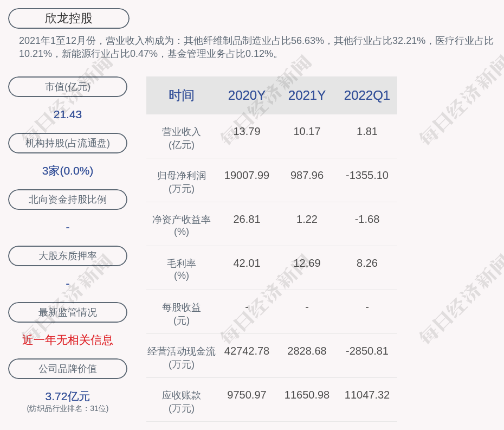Image resolution: width=504 pixels, height=430 pixels.
Task: Select the 2022Q1 column header
Action: (x=367, y=95)
